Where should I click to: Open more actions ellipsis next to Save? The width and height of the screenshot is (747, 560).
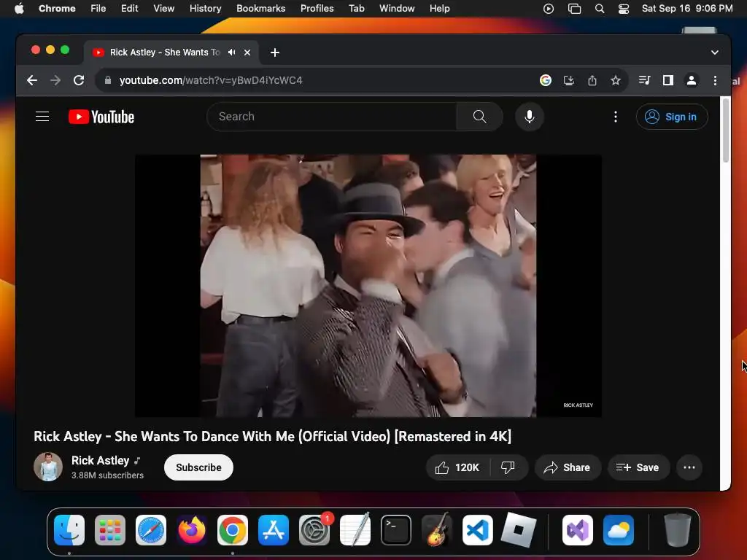pos(689,467)
